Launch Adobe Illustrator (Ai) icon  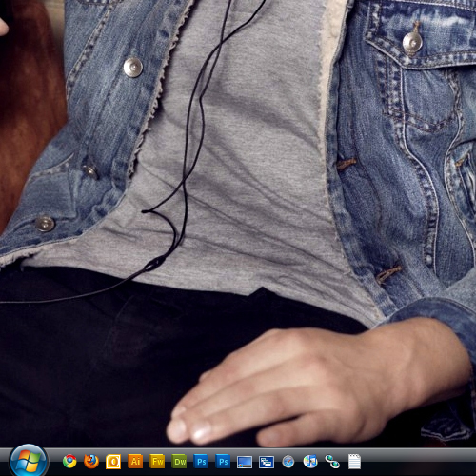click(x=135, y=461)
